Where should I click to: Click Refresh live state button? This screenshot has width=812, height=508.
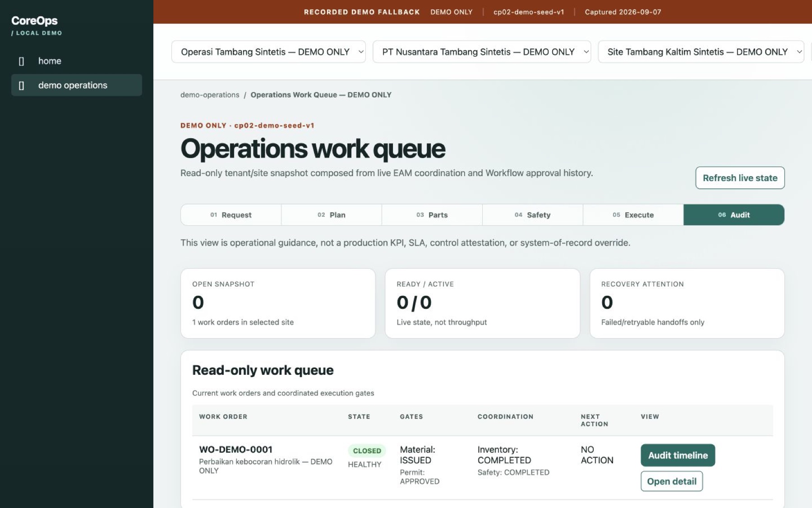click(x=740, y=178)
